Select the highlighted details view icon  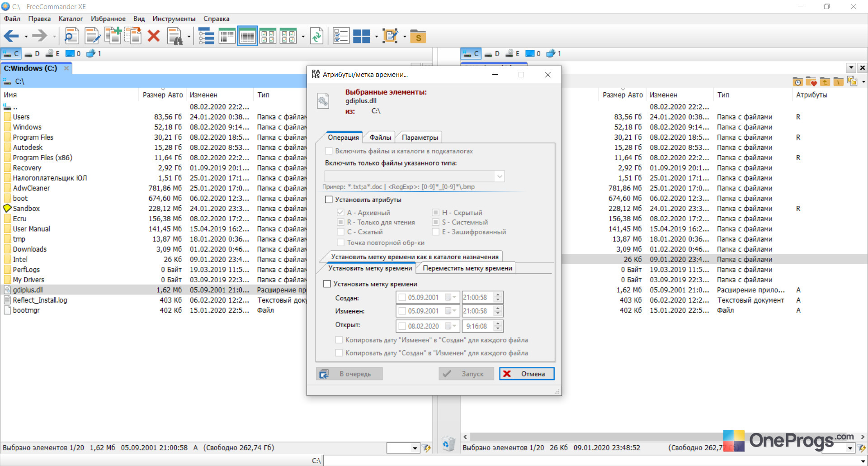(x=247, y=36)
